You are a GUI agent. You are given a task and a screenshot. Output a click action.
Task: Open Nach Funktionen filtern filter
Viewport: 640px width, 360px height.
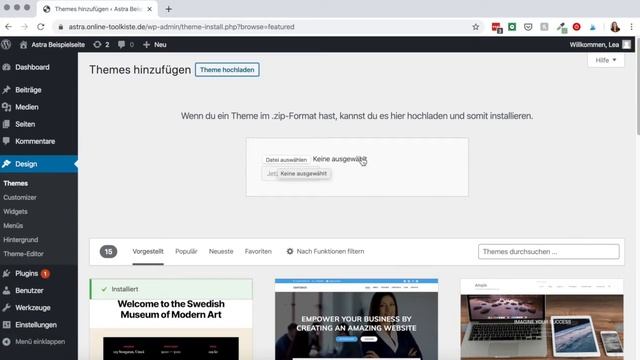[x=325, y=251]
